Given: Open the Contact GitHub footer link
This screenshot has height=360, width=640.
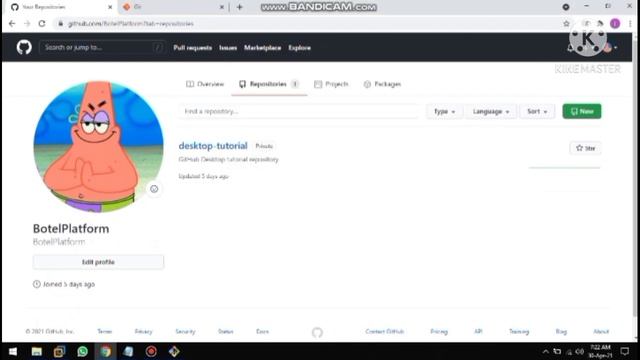Looking at the screenshot, I should pos(384,331).
